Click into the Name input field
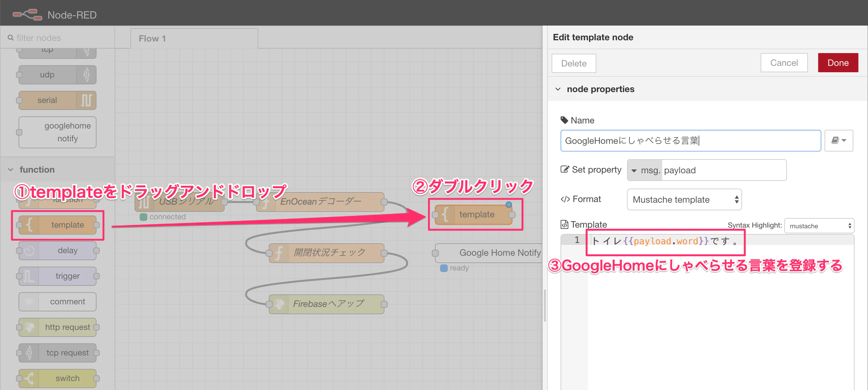The image size is (868, 390). pos(690,141)
